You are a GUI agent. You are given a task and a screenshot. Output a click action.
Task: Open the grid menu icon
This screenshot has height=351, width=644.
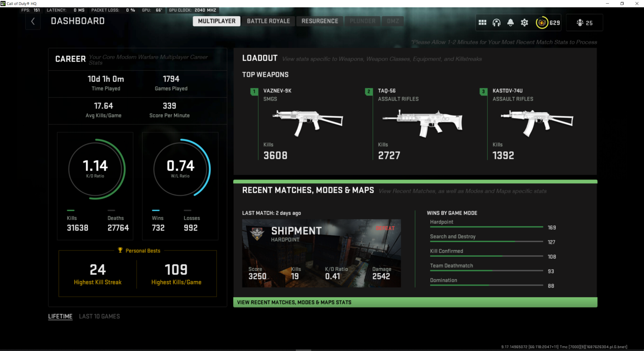483,23
